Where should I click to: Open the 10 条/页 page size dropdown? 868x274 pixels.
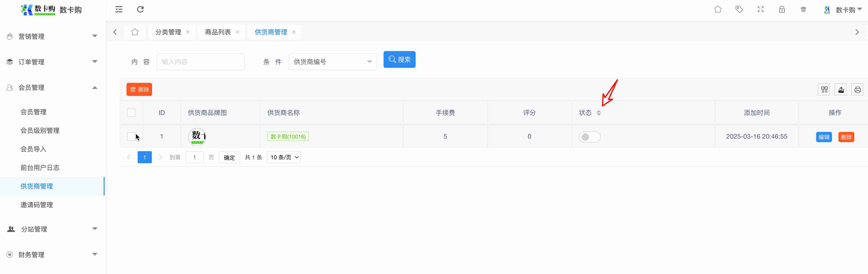coord(284,157)
